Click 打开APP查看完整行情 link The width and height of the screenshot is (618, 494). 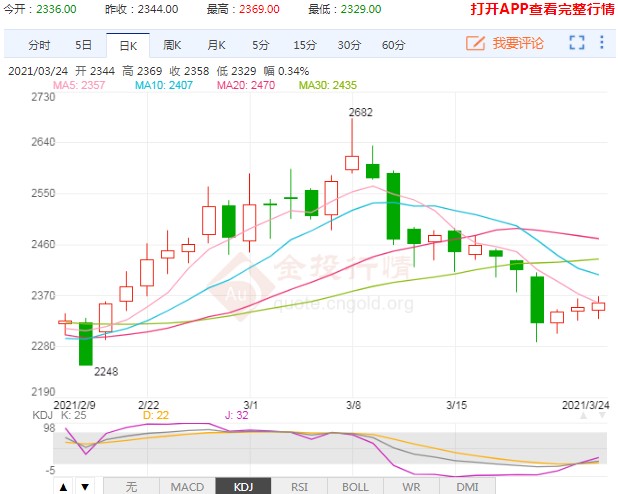pyautogui.click(x=540, y=9)
